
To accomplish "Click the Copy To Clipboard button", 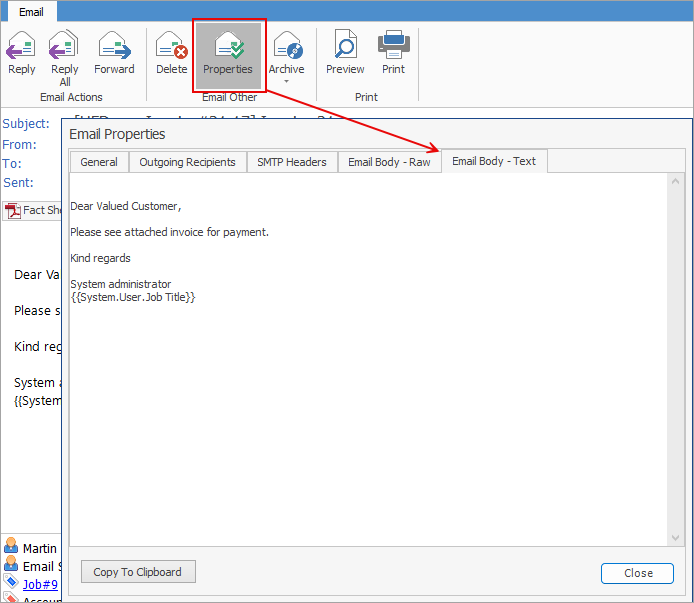I will click(x=138, y=572).
